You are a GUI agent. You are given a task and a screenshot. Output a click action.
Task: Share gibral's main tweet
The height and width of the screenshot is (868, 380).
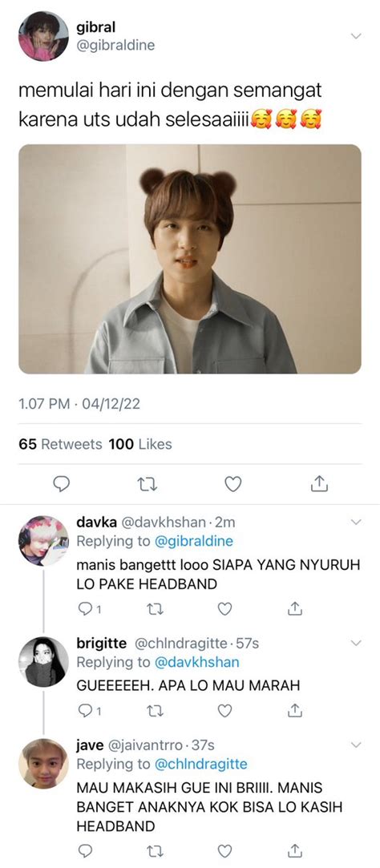[x=319, y=484]
